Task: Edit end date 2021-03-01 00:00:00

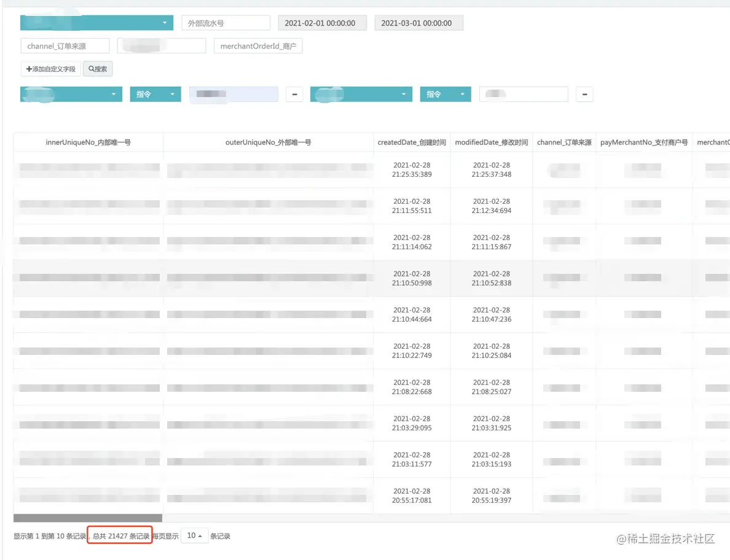Action: coord(418,23)
